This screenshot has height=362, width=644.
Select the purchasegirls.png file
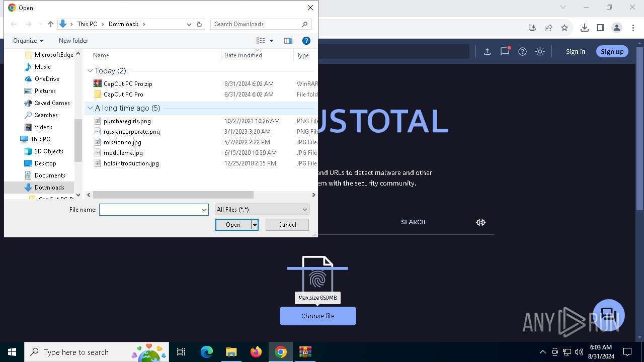(x=127, y=121)
